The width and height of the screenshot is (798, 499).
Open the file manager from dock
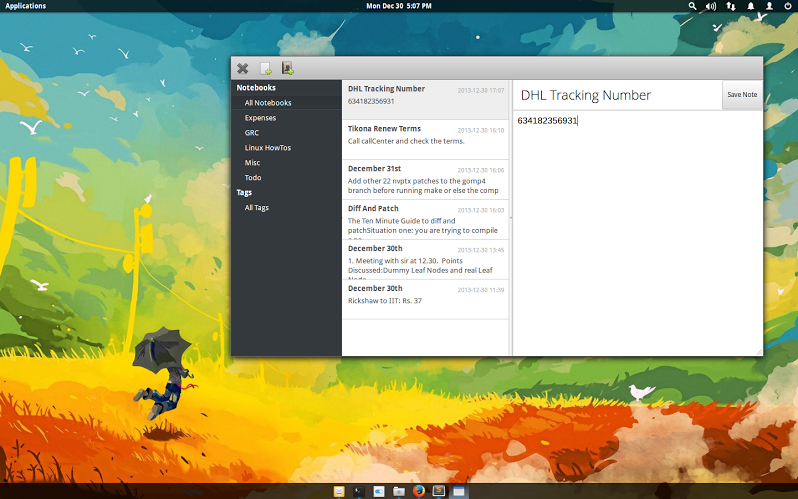[x=398, y=491]
